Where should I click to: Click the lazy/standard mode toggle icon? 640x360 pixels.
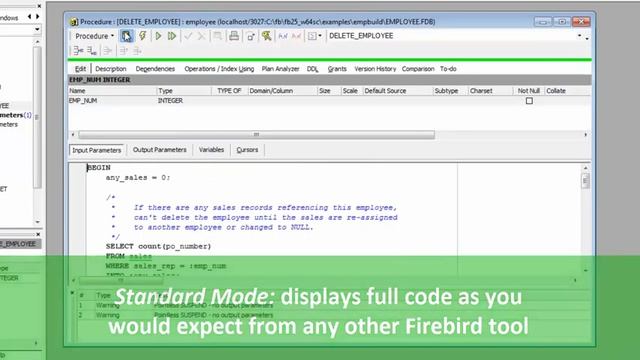pyautogui.click(x=127, y=36)
